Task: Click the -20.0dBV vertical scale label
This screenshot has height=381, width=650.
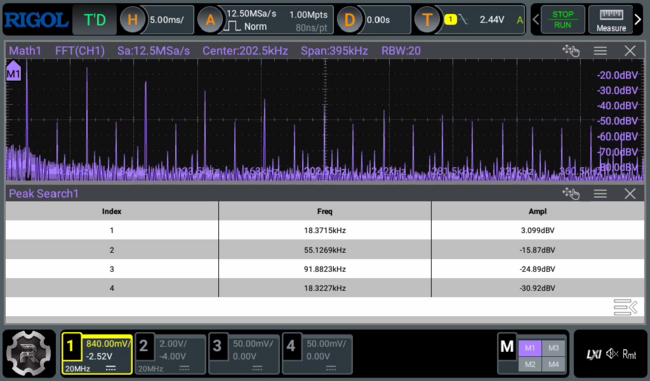Action: click(617, 75)
